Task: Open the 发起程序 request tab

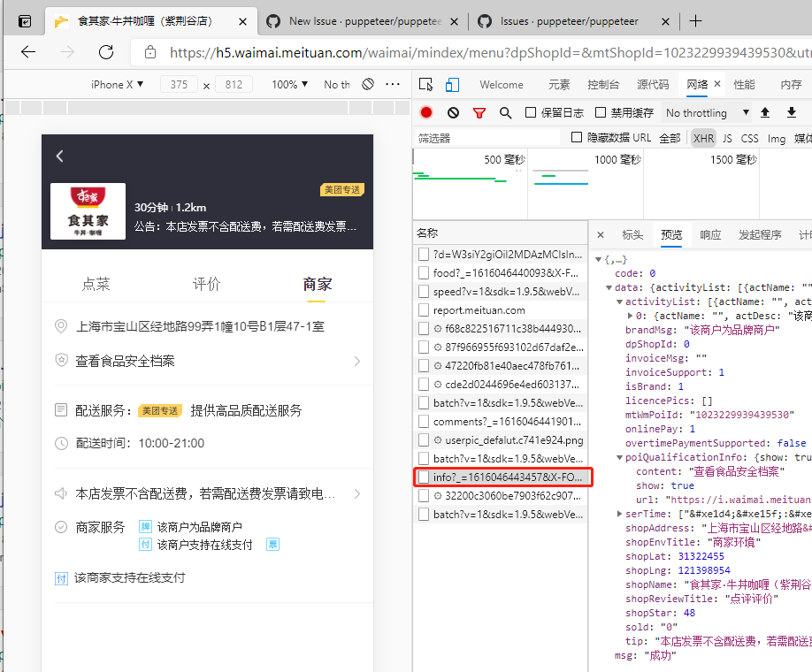Action: (x=760, y=235)
